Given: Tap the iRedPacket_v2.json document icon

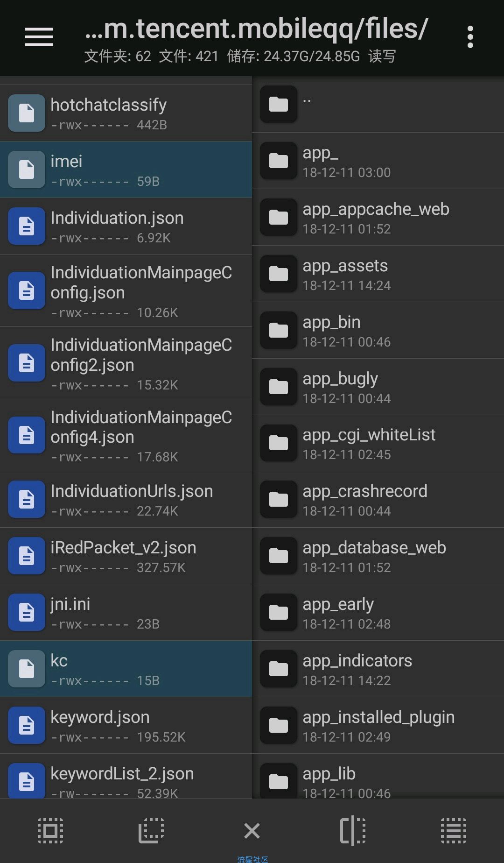Looking at the screenshot, I should point(27,556).
